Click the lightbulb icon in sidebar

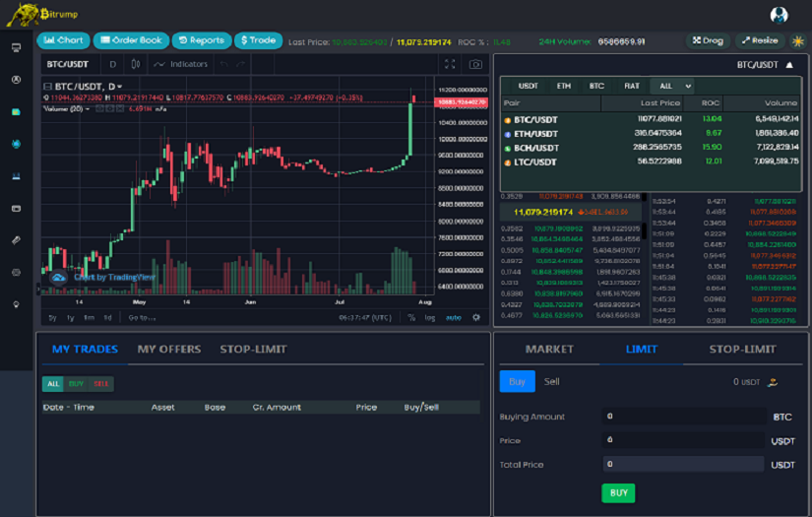(16, 304)
